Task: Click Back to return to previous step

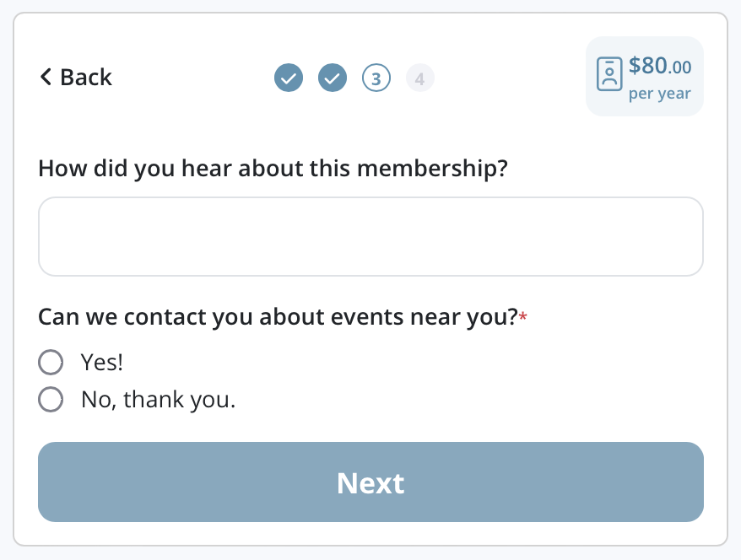Action: pyautogui.click(x=75, y=77)
